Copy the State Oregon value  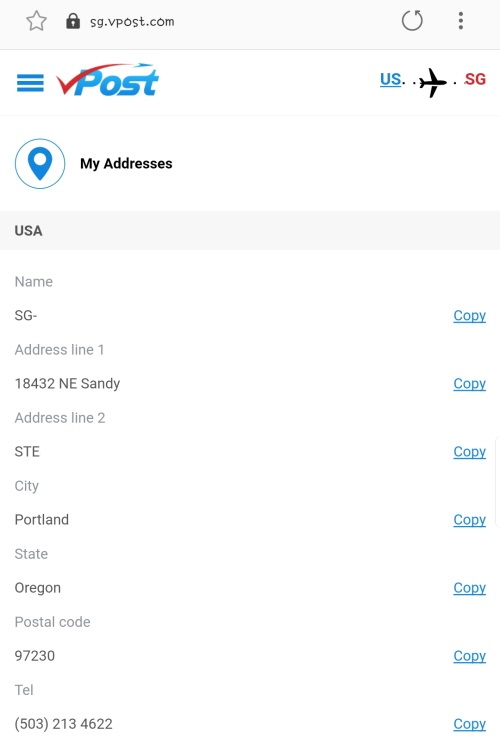point(469,588)
